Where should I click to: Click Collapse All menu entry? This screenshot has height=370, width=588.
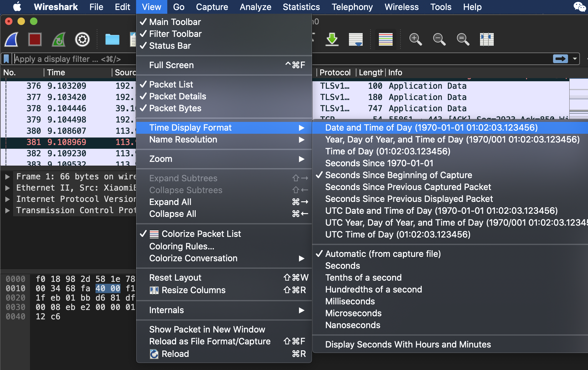click(224, 214)
